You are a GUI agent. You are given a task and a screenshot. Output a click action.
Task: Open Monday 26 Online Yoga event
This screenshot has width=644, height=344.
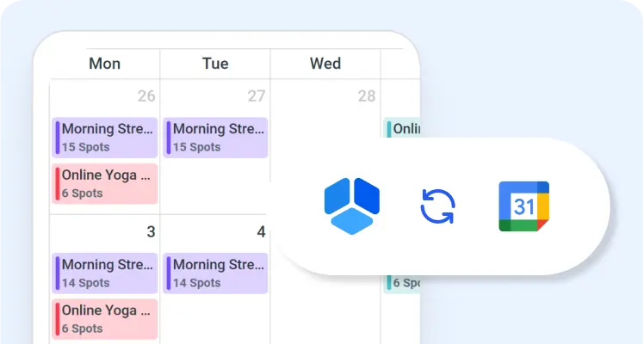[x=105, y=184]
